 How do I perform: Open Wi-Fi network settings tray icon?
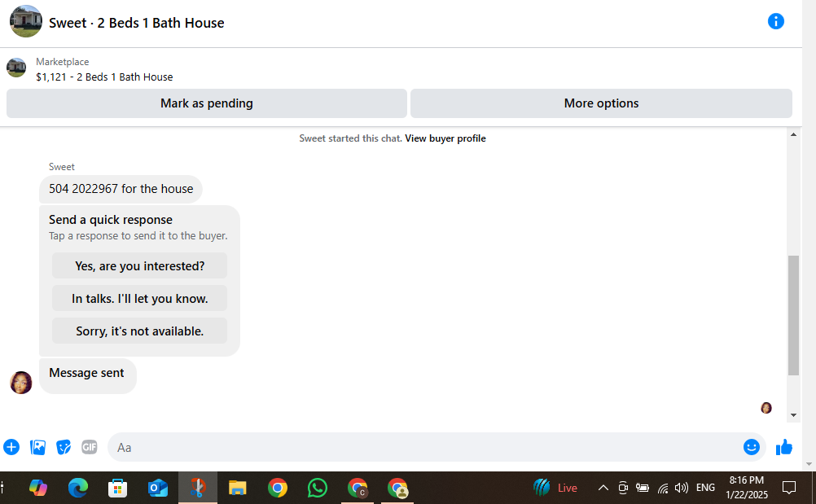662,488
